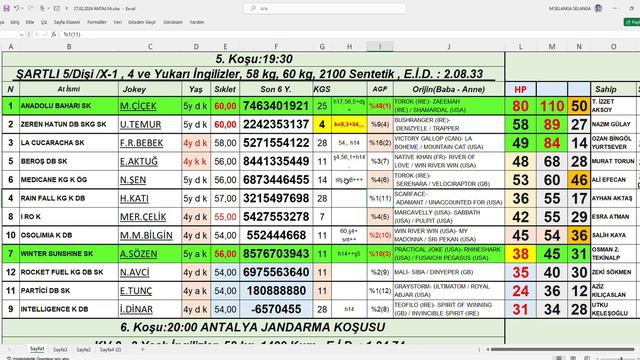Open the Çiz ribbon tab
The width and height of the screenshot is (640, 360).
(x=44, y=22)
